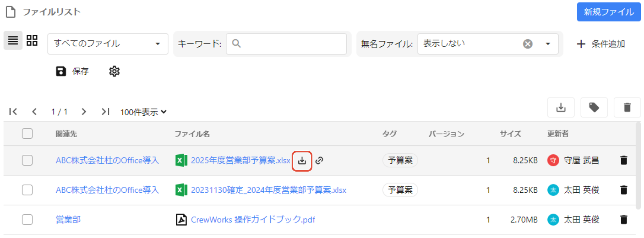Sort by 関連先 column header
Screen dimensions: 644x238
pyautogui.click(x=66, y=134)
